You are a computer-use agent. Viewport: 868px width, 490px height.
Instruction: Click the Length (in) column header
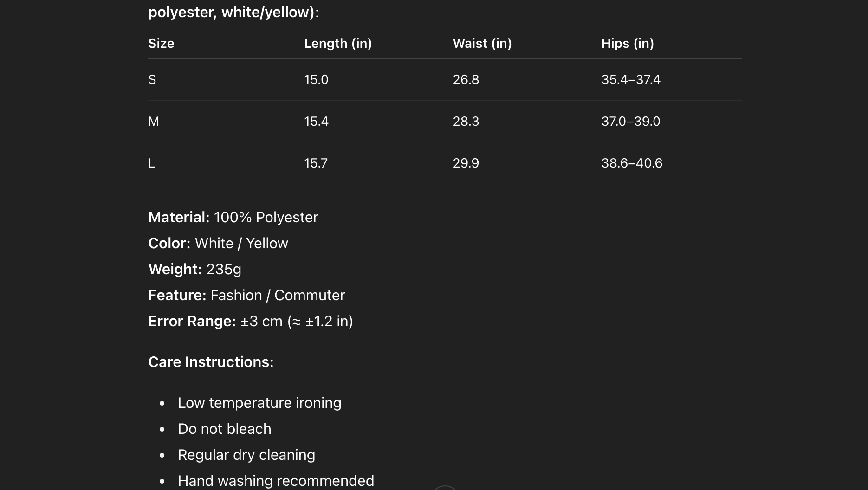click(x=337, y=44)
